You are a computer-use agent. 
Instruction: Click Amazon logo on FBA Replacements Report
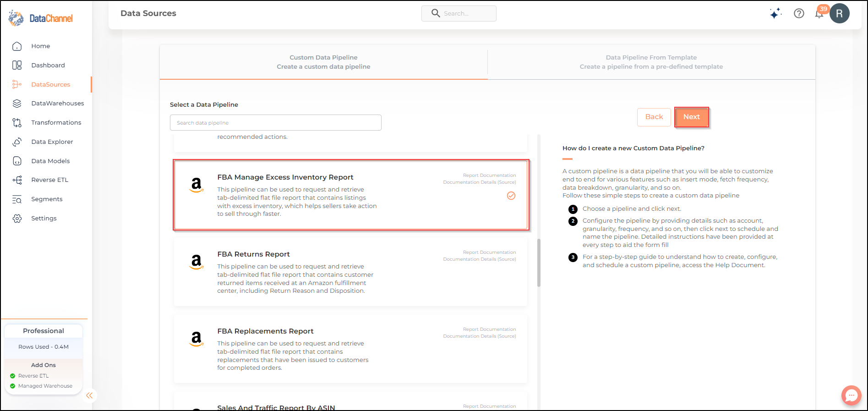pos(197,339)
